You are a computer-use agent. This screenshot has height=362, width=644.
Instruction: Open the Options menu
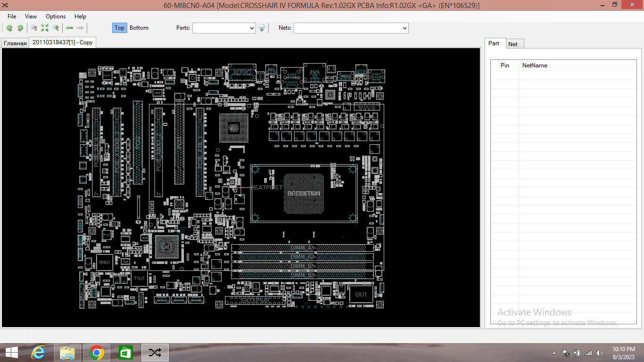coord(56,16)
